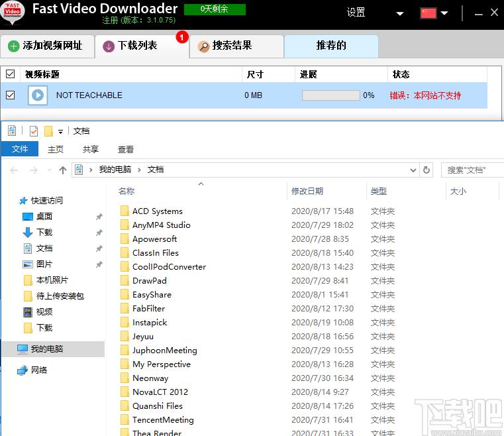
Task: Switch to 下载列表 tab
Action: pyautogui.click(x=142, y=46)
